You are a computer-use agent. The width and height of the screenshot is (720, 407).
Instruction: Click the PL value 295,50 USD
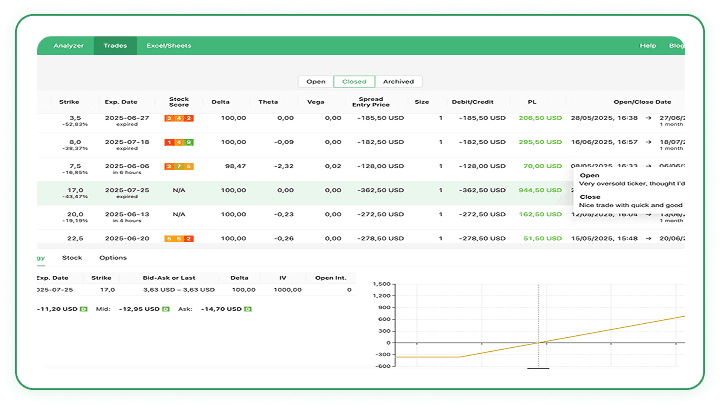point(540,142)
